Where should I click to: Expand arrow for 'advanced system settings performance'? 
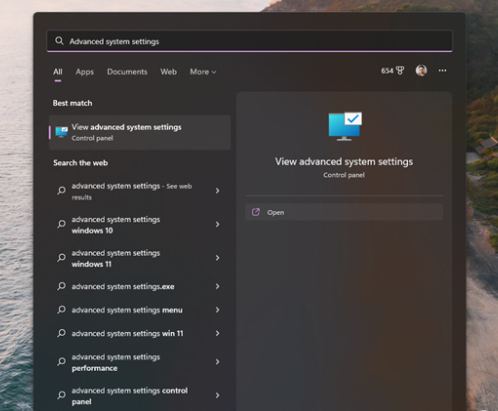[217, 362]
